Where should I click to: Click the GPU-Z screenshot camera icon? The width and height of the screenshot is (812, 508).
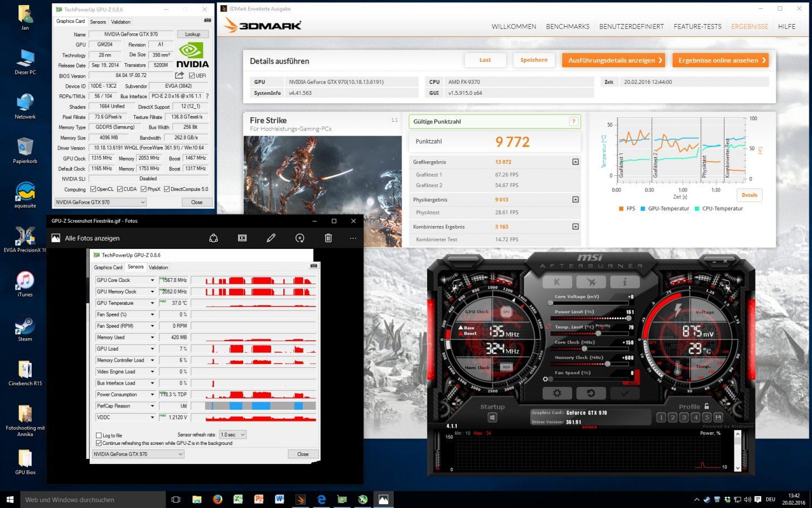[x=207, y=21]
